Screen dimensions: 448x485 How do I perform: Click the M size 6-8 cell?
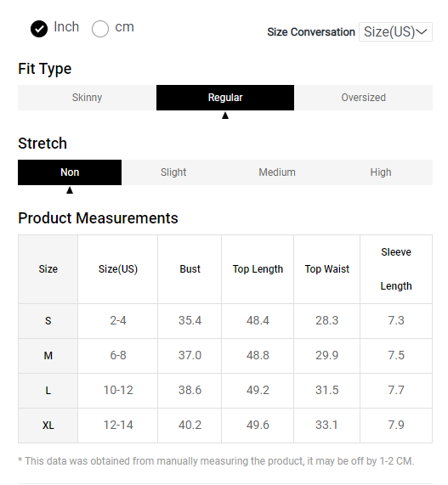[x=118, y=355]
